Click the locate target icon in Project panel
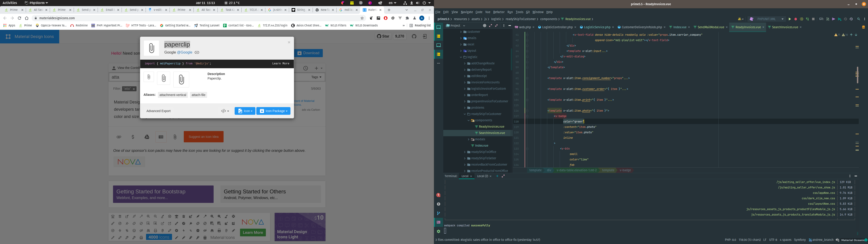 (485, 26)
